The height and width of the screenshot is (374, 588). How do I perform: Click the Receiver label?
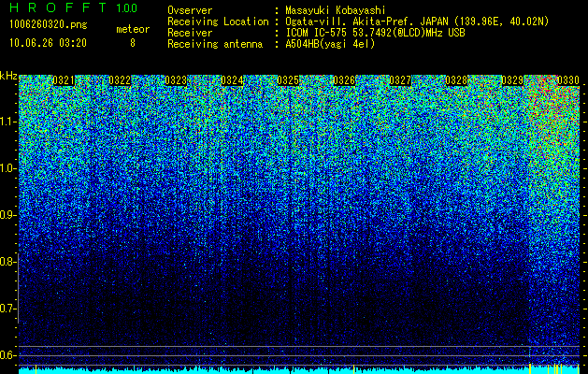coord(190,33)
